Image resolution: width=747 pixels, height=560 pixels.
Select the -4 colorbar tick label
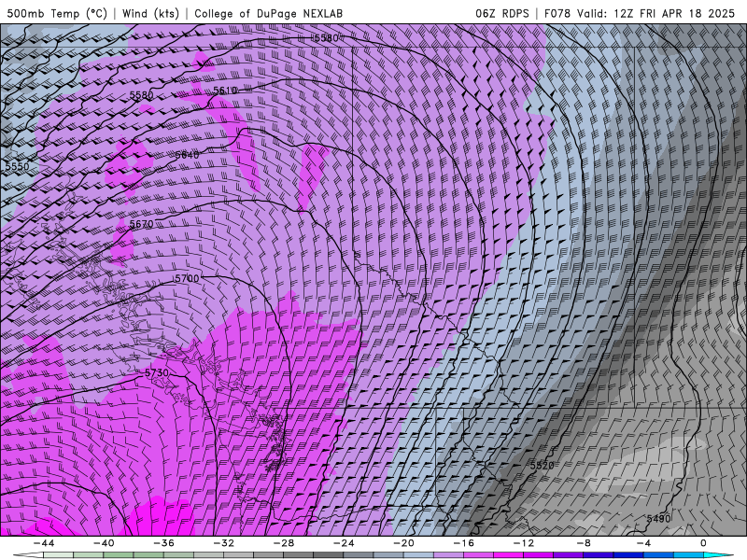click(643, 543)
